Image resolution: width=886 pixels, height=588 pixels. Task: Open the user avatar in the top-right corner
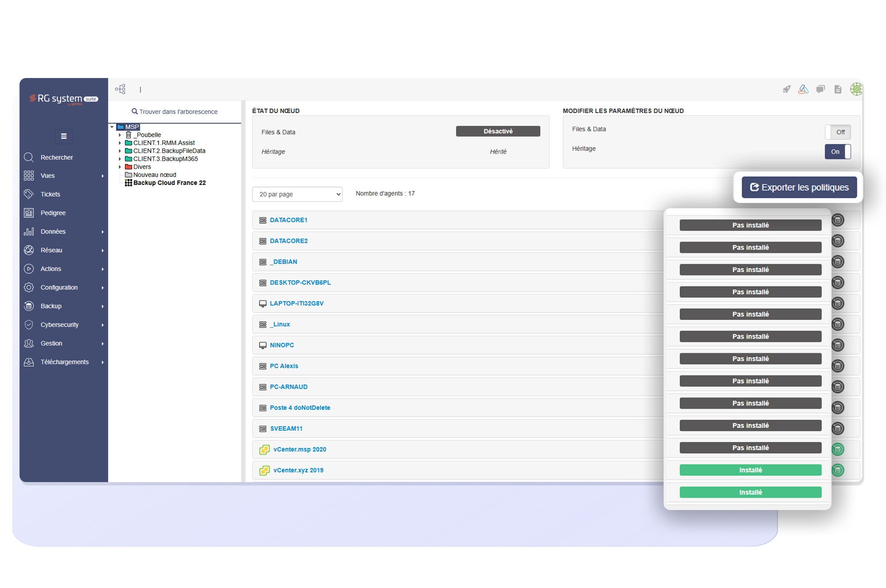coord(855,89)
